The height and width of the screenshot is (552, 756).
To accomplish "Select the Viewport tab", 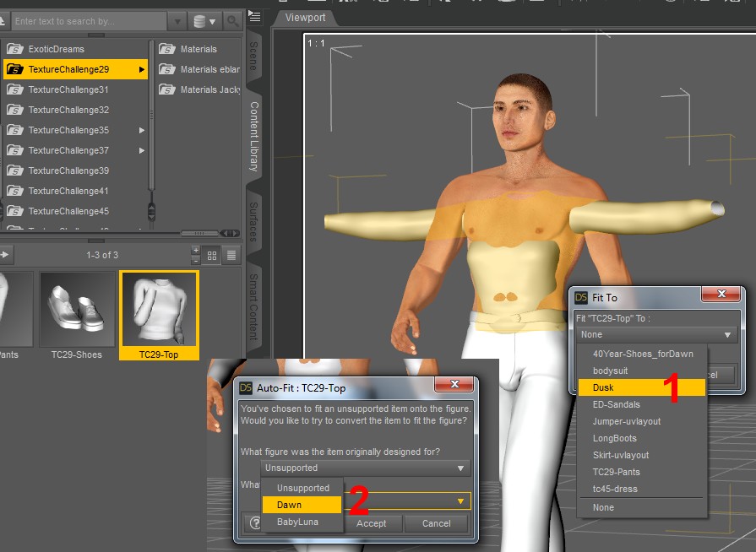I will click(x=305, y=18).
